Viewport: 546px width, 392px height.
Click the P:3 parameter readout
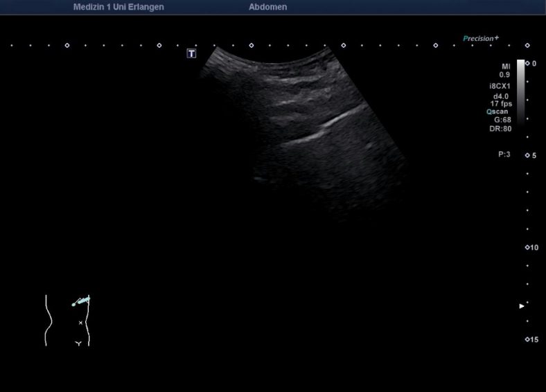(504, 154)
